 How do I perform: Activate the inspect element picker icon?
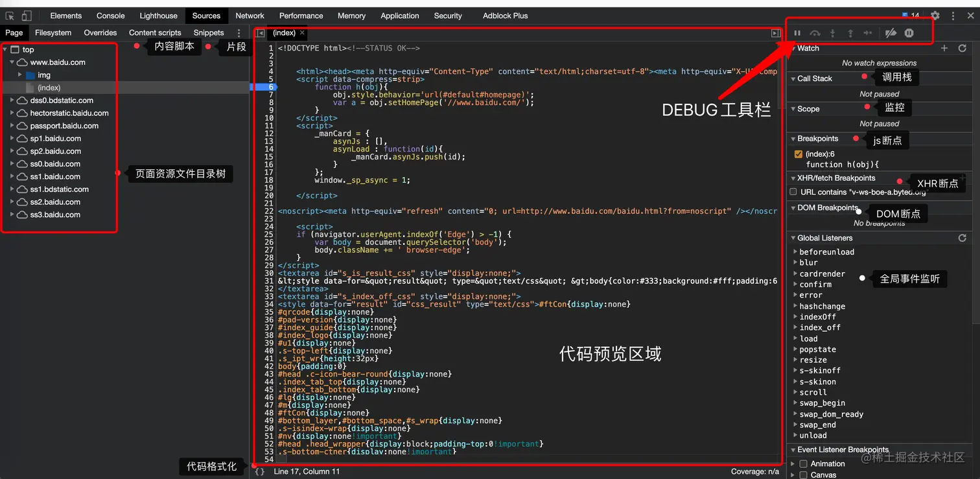10,16
